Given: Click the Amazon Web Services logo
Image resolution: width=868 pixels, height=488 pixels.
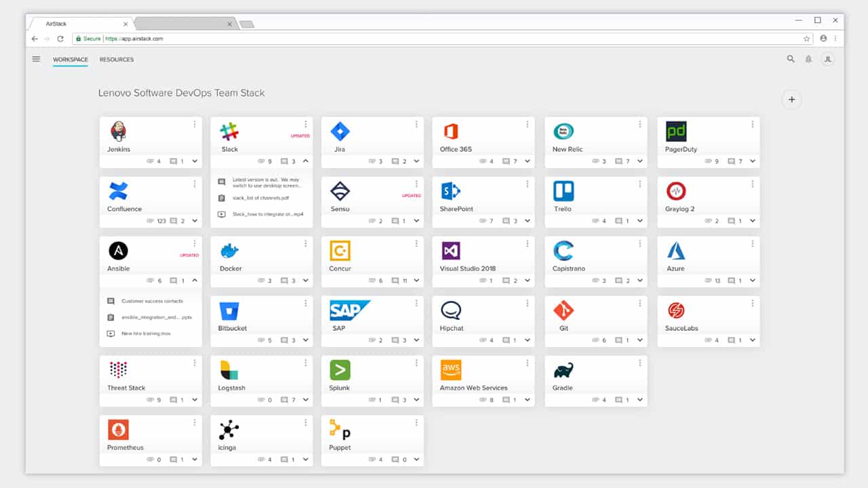Looking at the screenshot, I should tap(451, 370).
